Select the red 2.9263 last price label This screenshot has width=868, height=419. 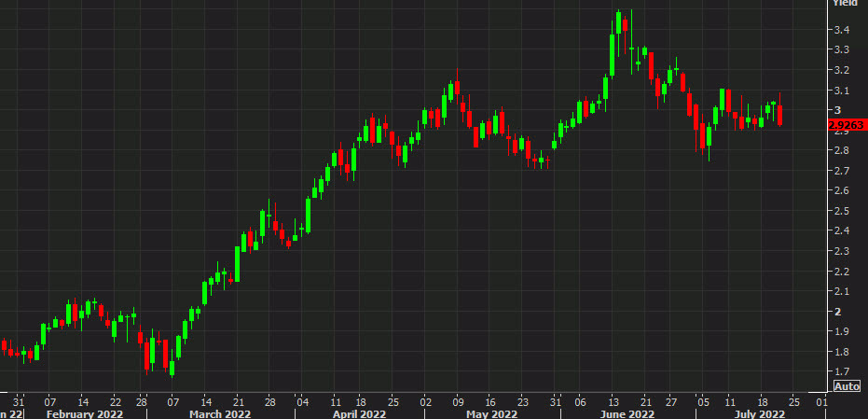(847, 125)
